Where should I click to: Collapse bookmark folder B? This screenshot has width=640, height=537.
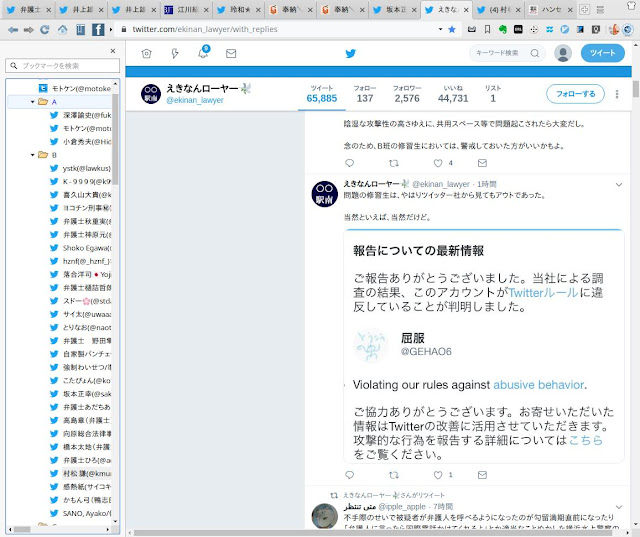(33, 155)
